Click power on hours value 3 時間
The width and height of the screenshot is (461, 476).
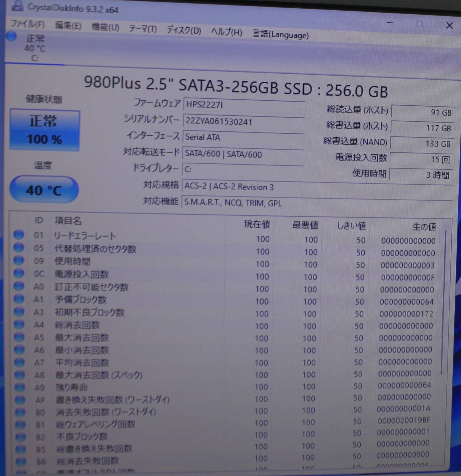(x=421, y=175)
